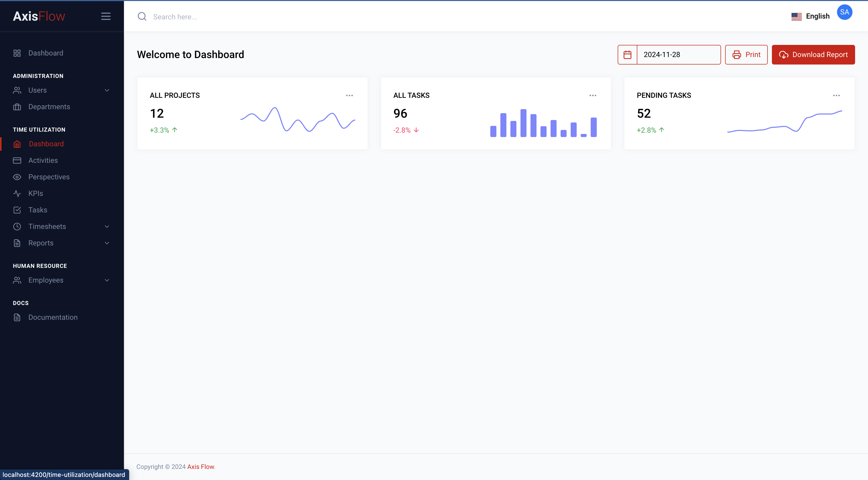Screen dimensions: 868x480
Task: Open options menu on PENDING TASKS card
Action: pos(837,95)
